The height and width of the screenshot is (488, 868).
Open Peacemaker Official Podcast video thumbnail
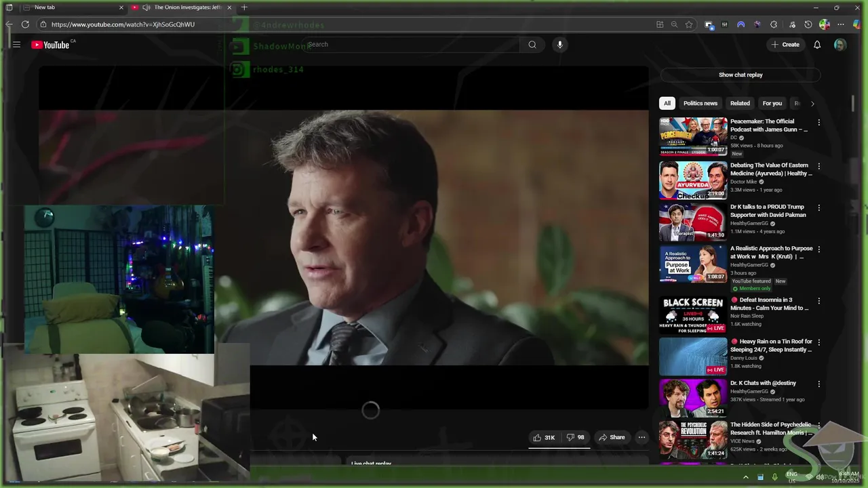click(693, 137)
